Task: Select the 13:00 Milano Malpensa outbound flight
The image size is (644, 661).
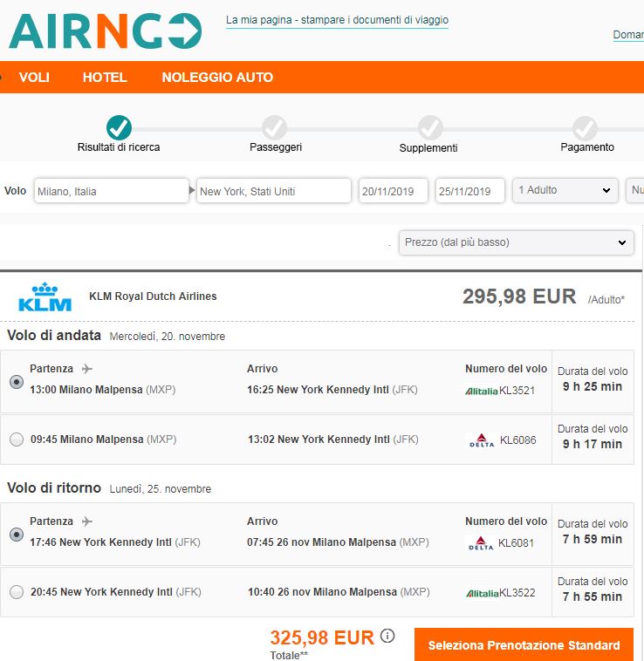Action: pyautogui.click(x=17, y=382)
